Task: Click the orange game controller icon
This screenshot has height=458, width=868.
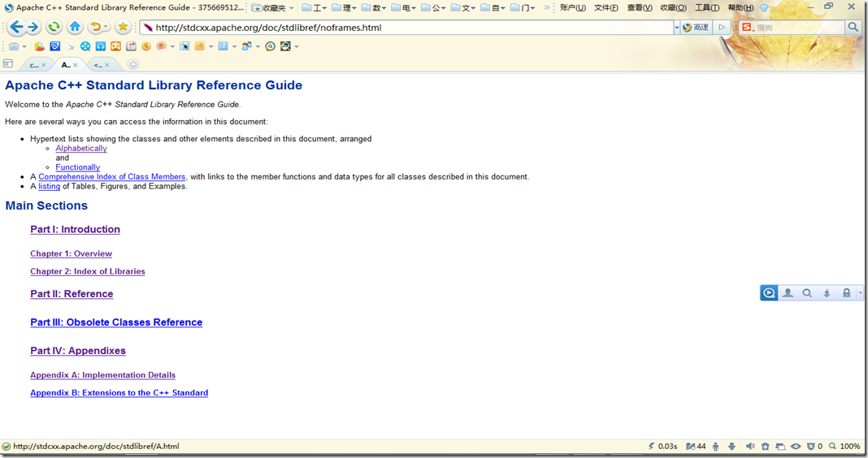Action: coord(115,46)
